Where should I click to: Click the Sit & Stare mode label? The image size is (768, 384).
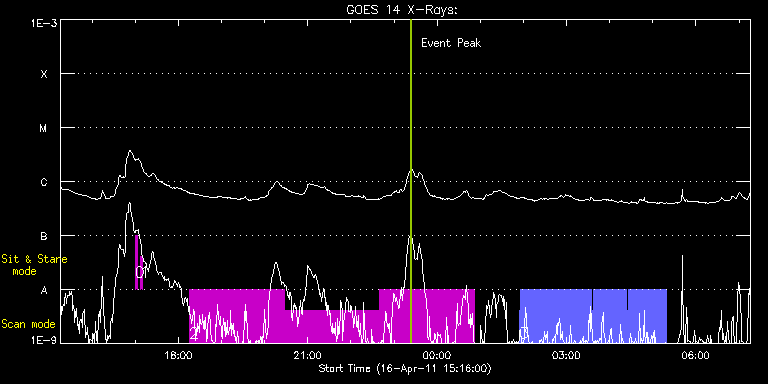pyautogui.click(x=34, y=265)
